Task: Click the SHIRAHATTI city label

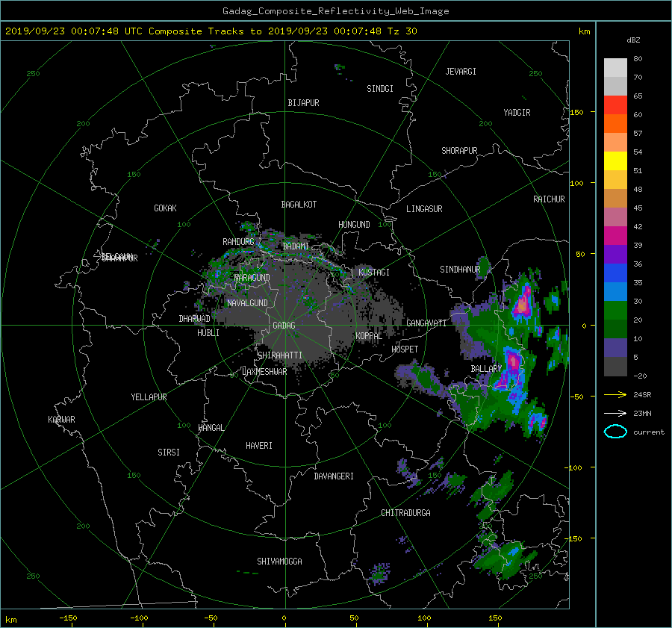Action: [280, 355]
